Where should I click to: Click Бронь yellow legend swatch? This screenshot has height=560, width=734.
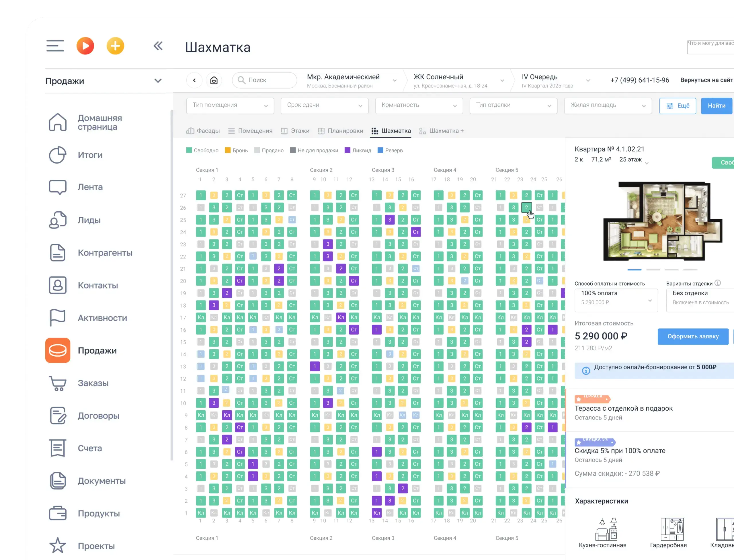(228, 150)
